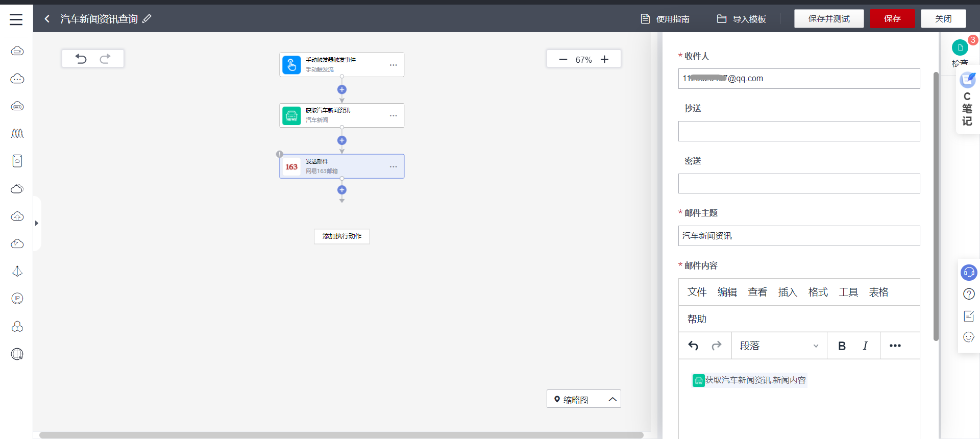The image size is (980, 439).
Task: Click the 163 mailbox node icon
Action: pos(291,166)
